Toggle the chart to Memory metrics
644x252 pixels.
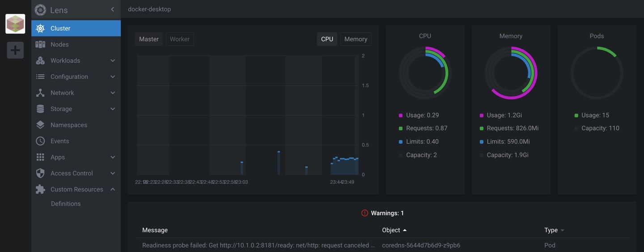point(356,39)
